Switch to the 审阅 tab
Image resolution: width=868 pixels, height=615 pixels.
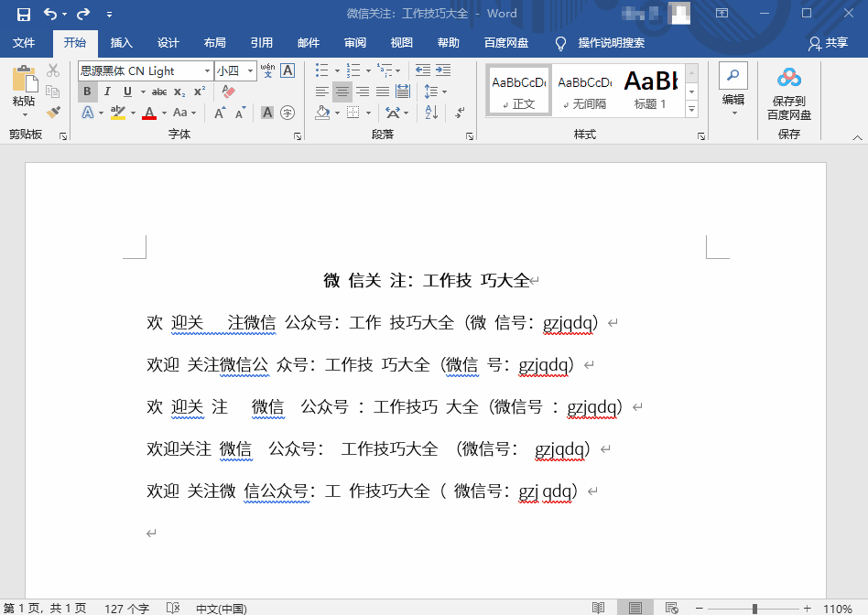click(355, 43)
